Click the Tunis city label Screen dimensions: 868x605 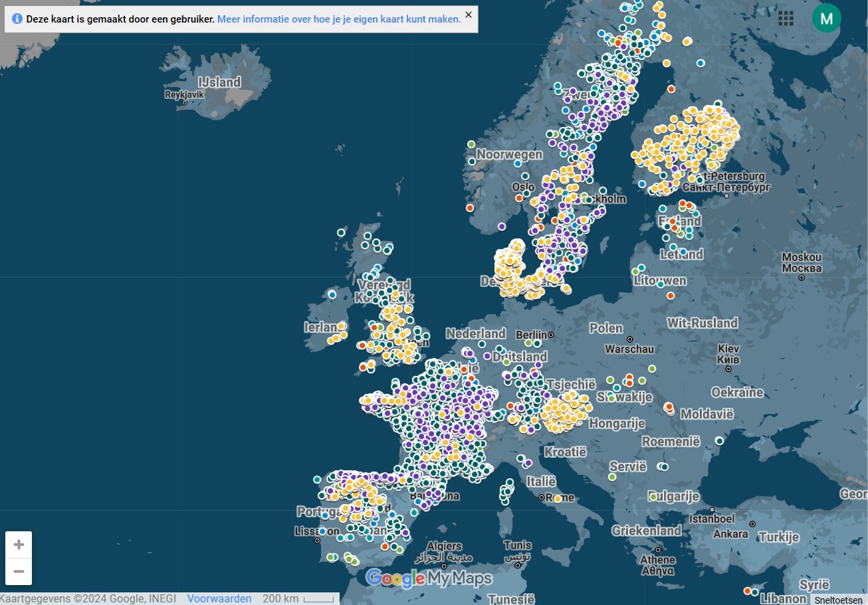pos(517,551)
